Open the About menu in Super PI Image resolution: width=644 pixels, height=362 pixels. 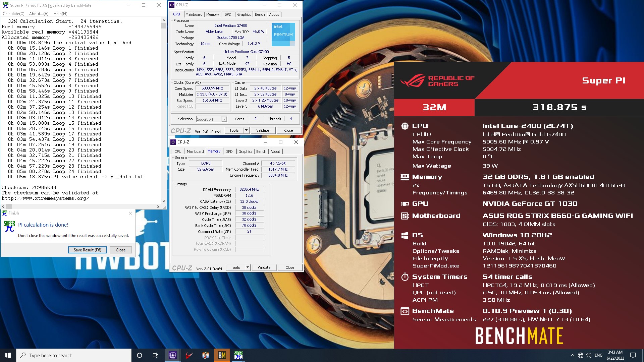39,14
